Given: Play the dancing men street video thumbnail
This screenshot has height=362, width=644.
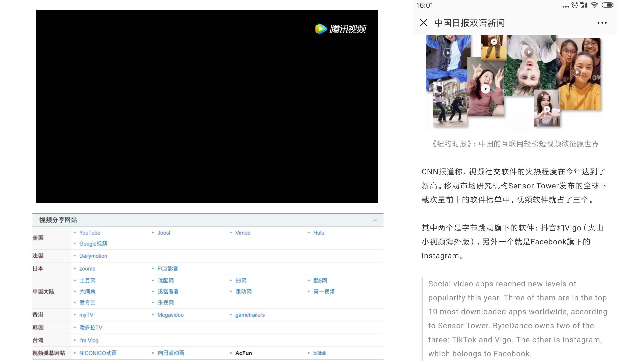Looking at the screenshot, I should [449, 108].
